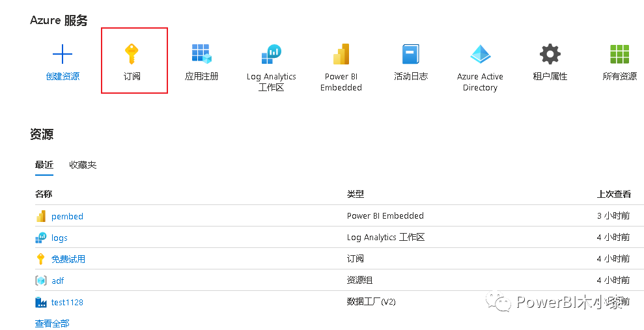This screenshot has height=330, width=644.
Task: Click the 名称 column header
Action: (x=44, y=194)
